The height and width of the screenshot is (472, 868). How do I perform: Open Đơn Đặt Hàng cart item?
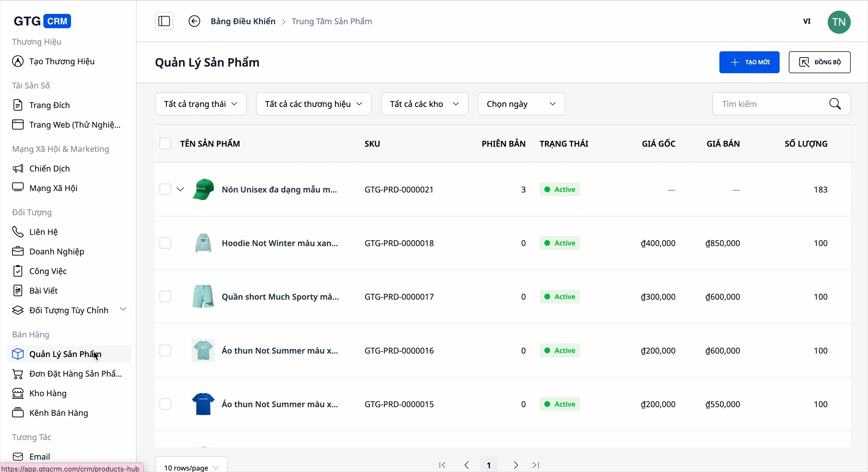click(x=75, y=374)
